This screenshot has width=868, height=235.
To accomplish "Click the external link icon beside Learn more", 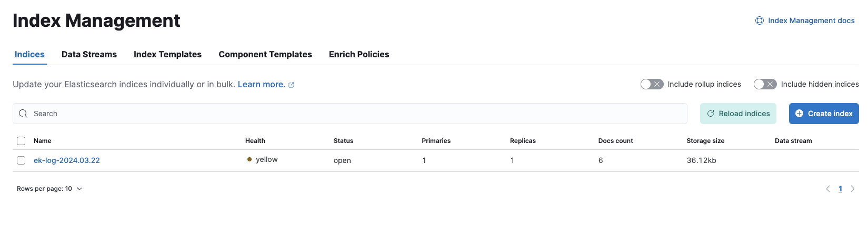I will (x=291, y=85).
